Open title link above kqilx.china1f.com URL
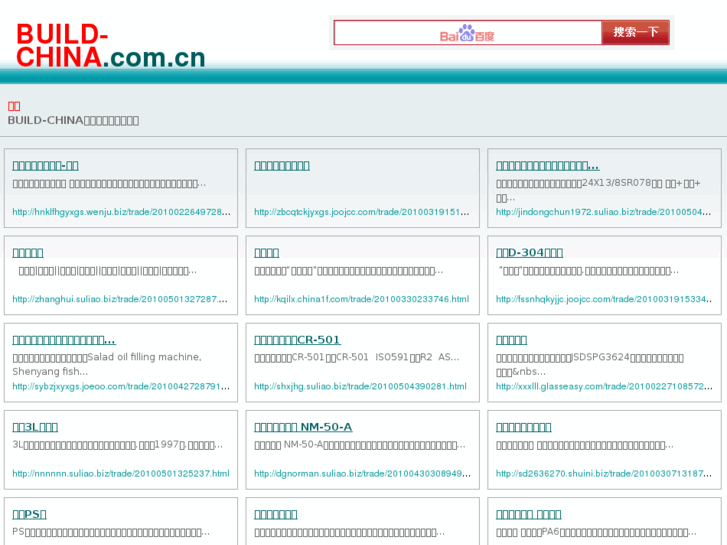Screen dimensions: 727x545 pyautogui.click(x=267, y=253)
